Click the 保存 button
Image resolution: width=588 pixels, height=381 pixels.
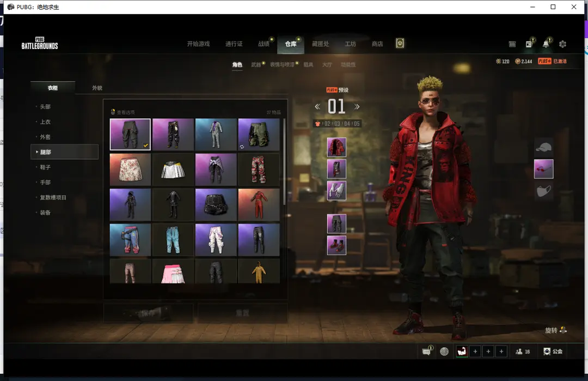pyautogui.click(x=149, y=313)
